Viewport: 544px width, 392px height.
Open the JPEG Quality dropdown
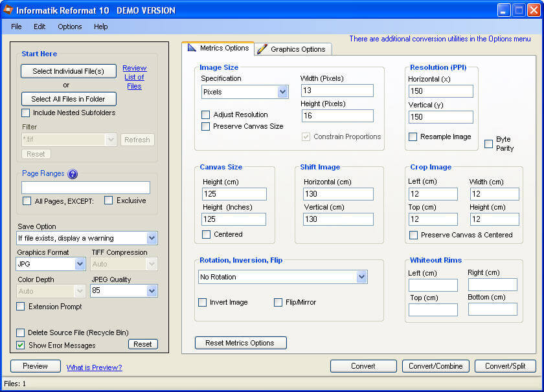point(150,292)
